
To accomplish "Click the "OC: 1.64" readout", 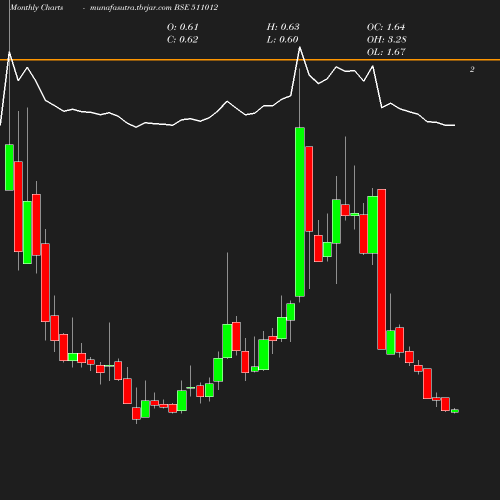I will click(386, 27).
